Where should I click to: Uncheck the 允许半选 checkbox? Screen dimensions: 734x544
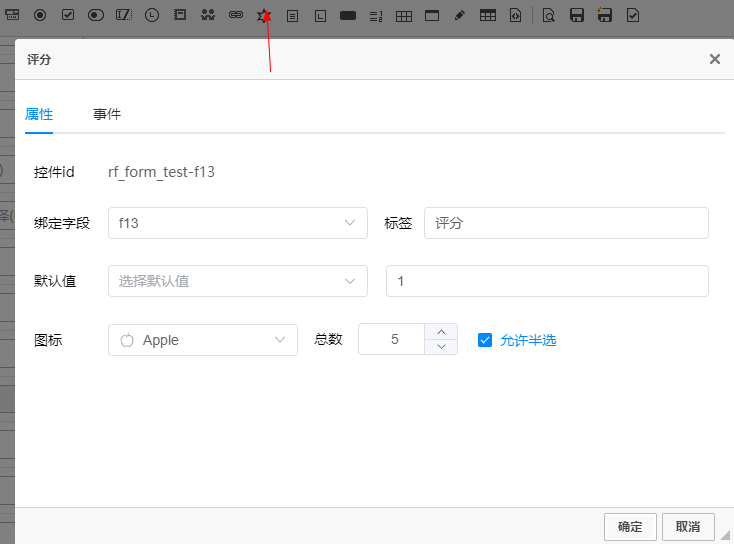click(485, 340)
